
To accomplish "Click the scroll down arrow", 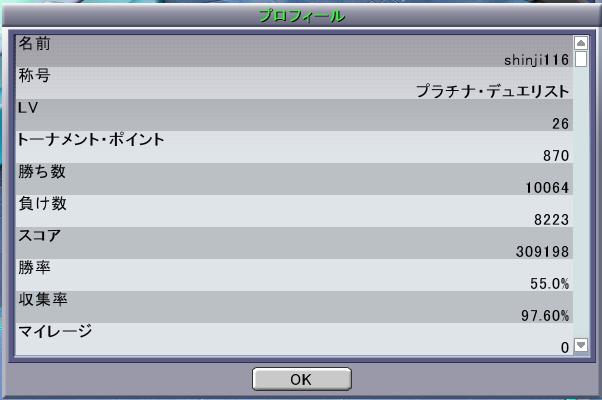I will [581, 345].
